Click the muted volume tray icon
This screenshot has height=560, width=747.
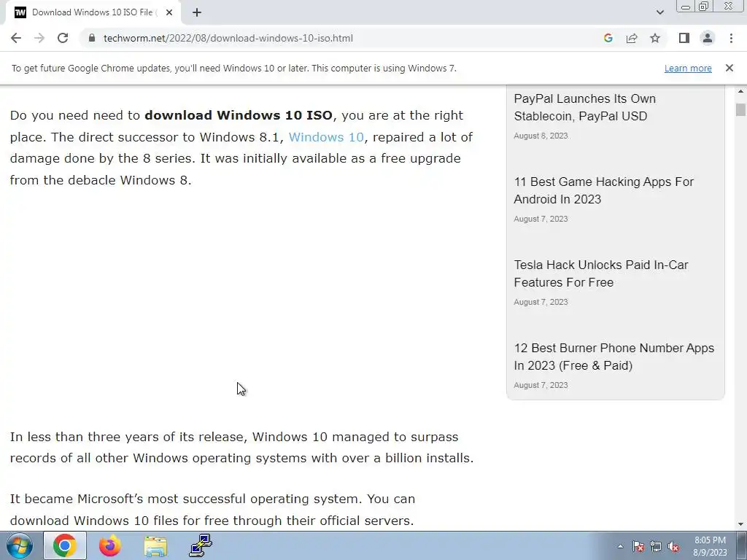click(x=673, y=546)
